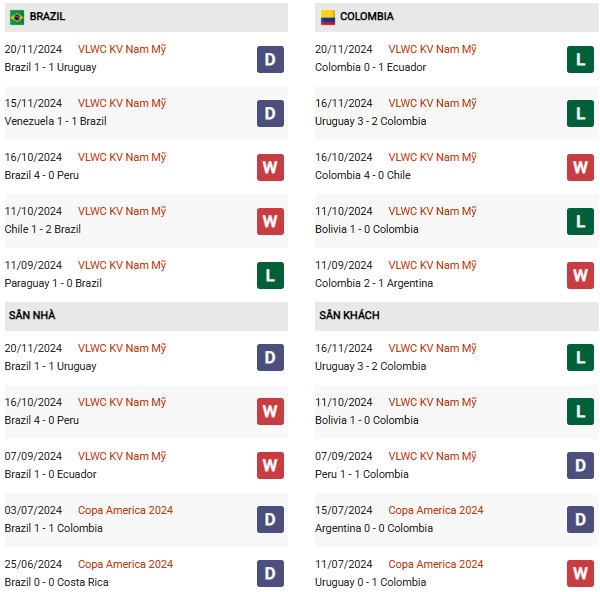Image resolution: width=600 pixels, height=592 pixels.
Task: Click the Brazil flag icon
Action: click(17, 17)
